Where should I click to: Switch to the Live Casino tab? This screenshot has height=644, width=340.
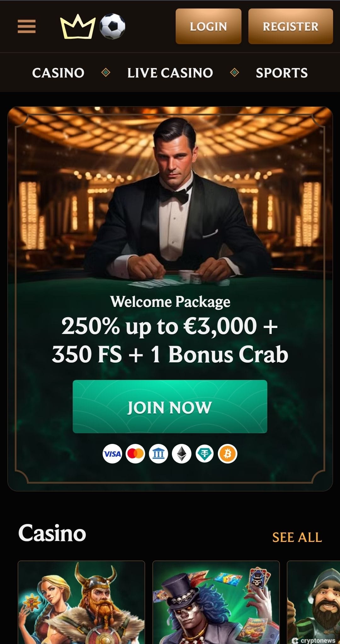[170, 73]
